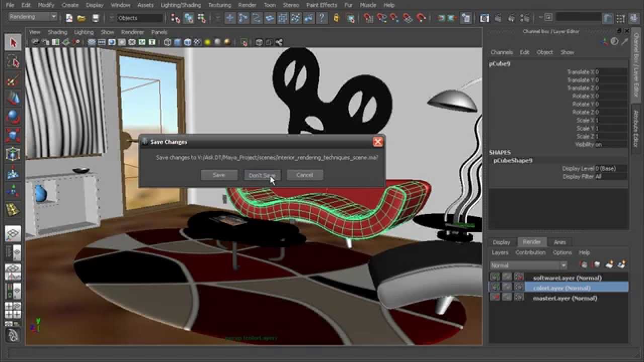Click second flag icon on softwareLayer
The width and height of the screenshot is (644, 362).
507,277
